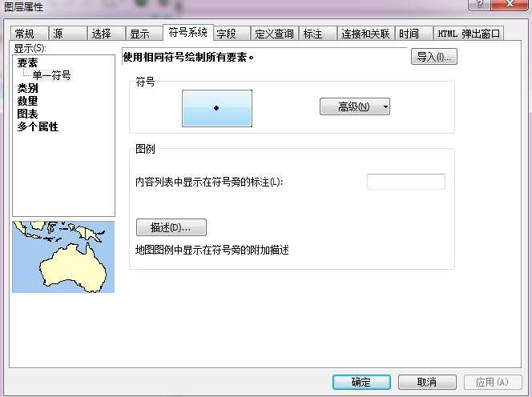Switch to the 源 tab
The image size is (532, 397).
point(67,34)
